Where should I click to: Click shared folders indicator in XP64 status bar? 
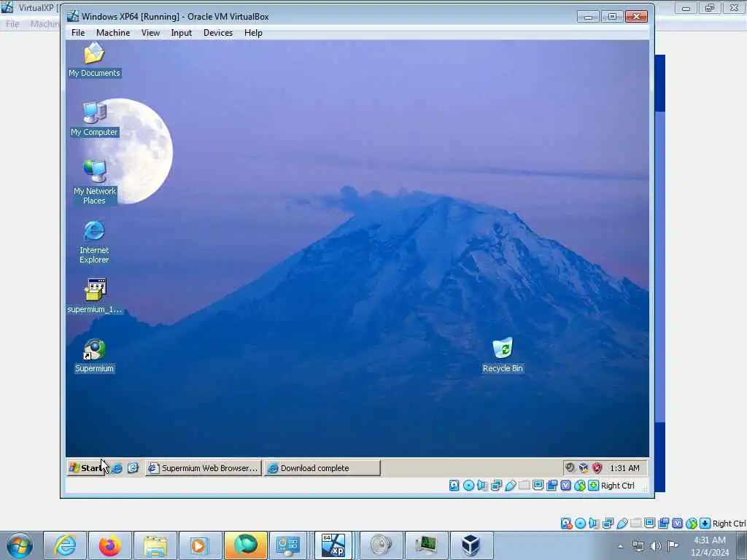click(524, 485)
